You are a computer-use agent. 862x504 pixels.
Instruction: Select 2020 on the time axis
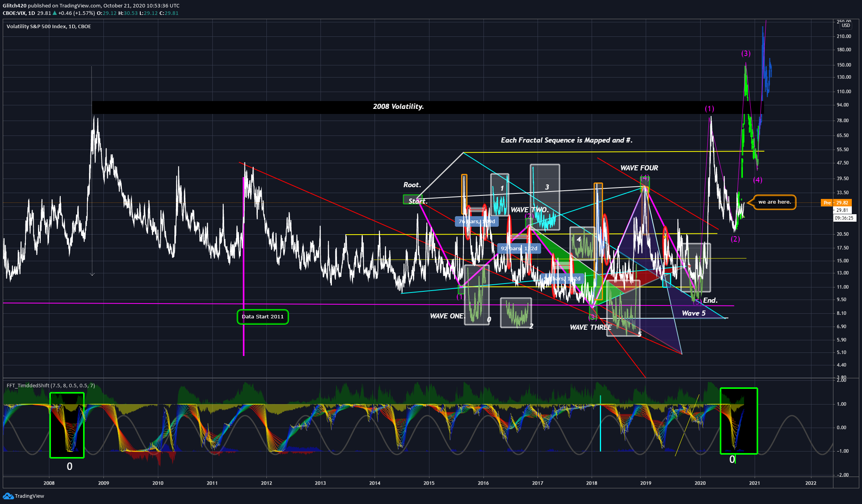pos(700,483)
